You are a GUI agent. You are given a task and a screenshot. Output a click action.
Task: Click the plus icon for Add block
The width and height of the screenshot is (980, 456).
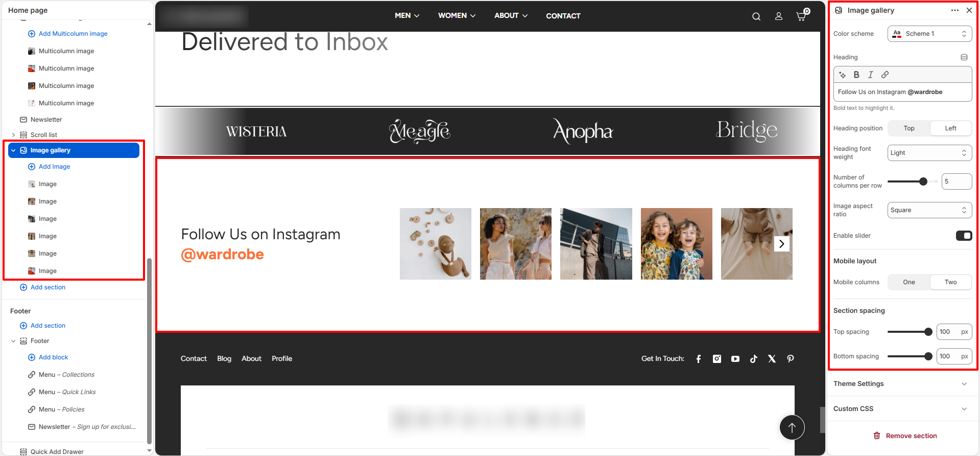click(32, 357)
